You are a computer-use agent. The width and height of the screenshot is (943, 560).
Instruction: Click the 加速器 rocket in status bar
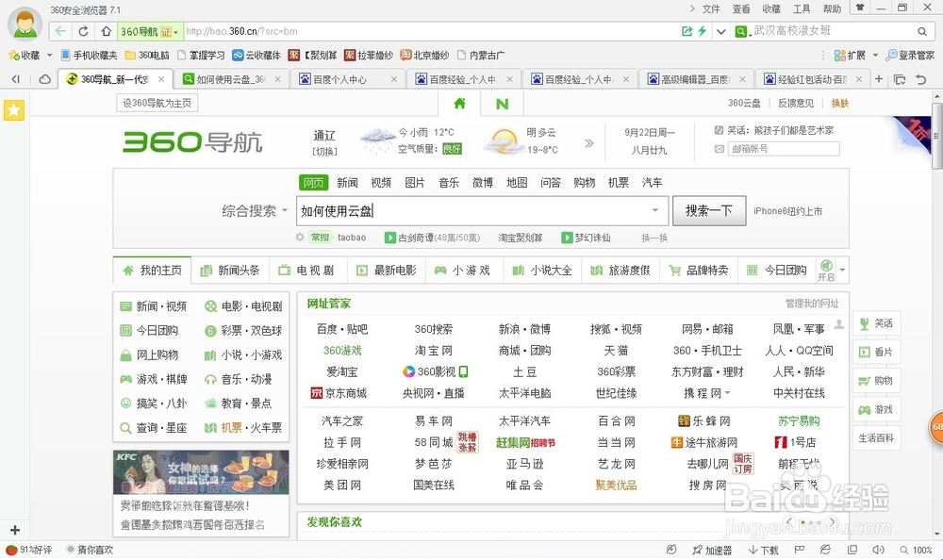pos(711,550)
